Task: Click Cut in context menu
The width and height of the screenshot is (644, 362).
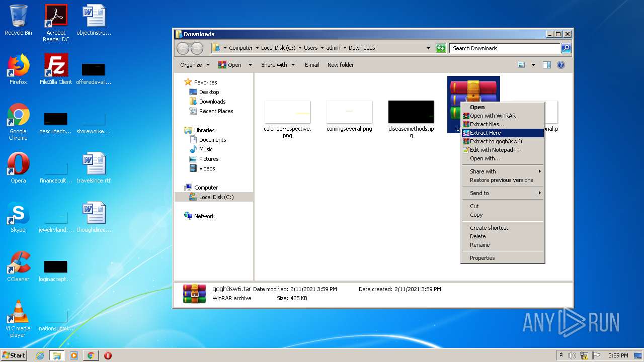Action: click(503, 206)
